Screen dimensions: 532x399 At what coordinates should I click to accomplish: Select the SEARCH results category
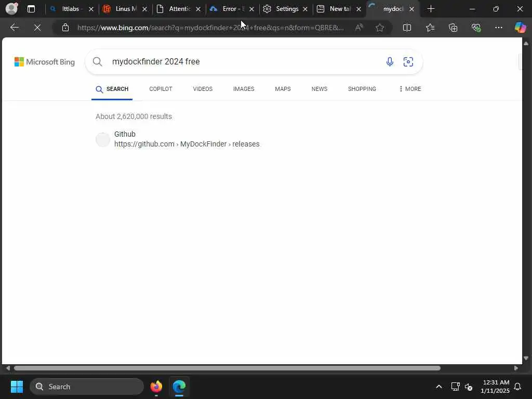112,89
